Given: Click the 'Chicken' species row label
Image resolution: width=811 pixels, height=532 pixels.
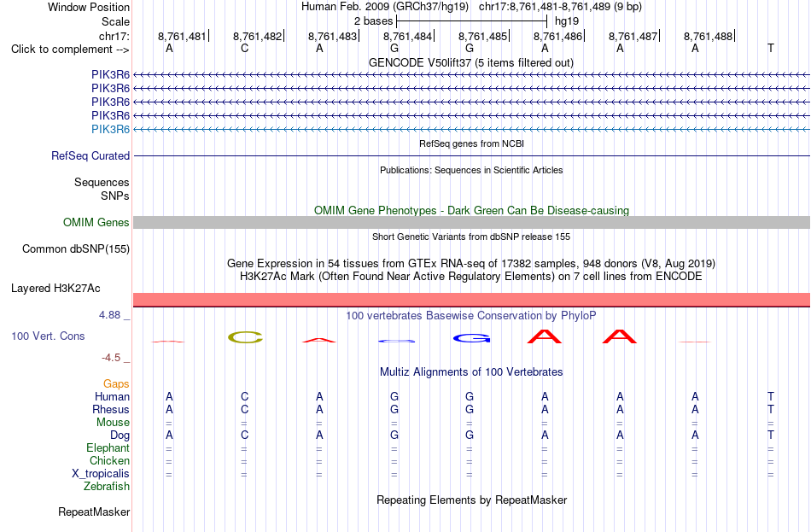Looking at the screenshot, I should 109,460.
